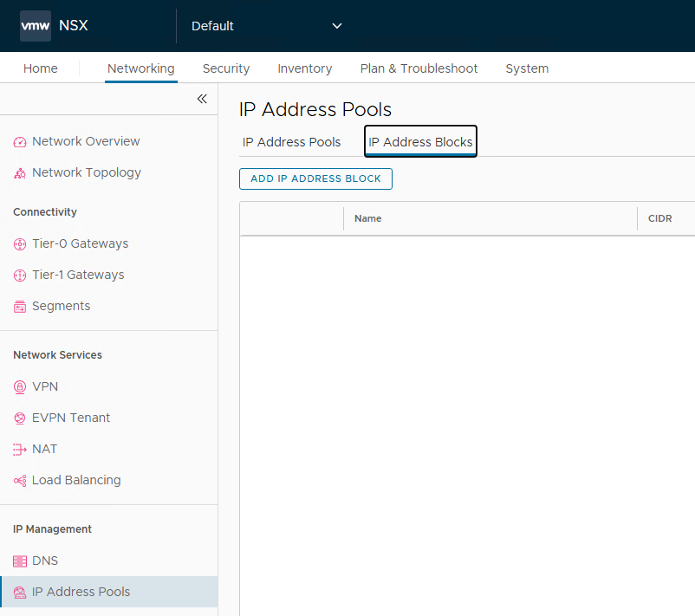Click the Network Topology sidebar icon
This screenshot has width=695, height=616.
pyautogui.click(x=20, y=173)
